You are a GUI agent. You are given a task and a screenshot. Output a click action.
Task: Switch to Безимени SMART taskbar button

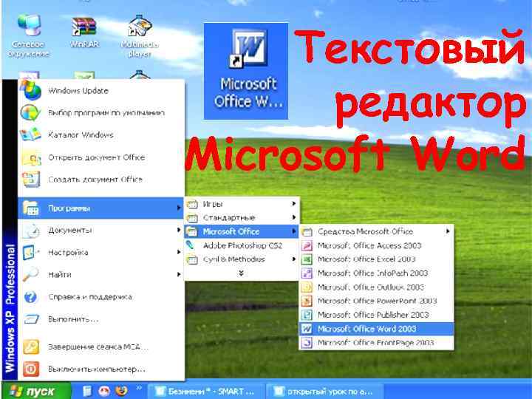[x=206, y=391]
